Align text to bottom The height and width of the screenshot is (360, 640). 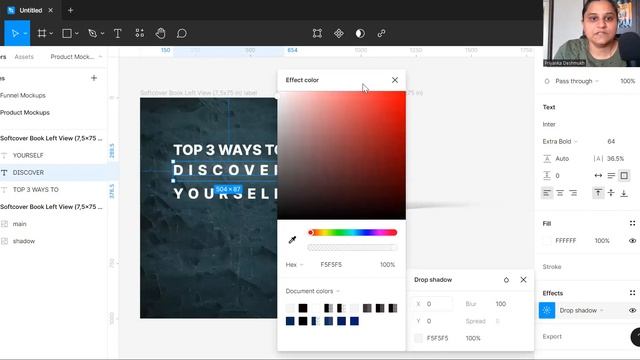(624, 193)
